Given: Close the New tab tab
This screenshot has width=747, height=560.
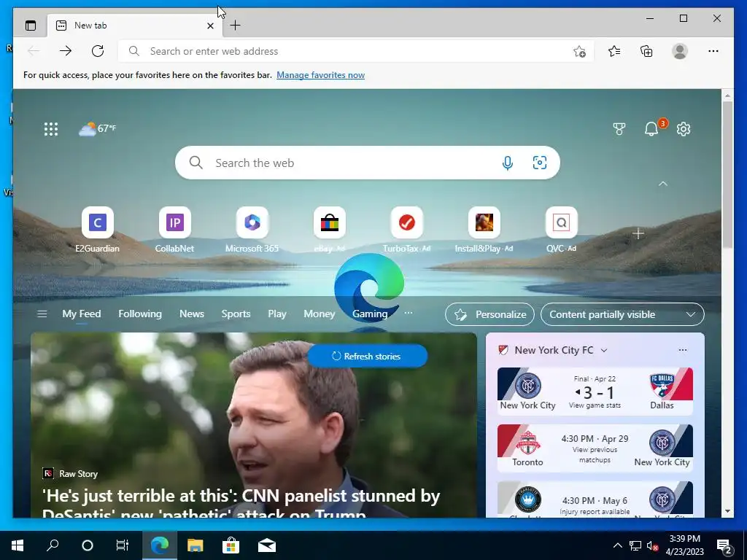Looking at the screenshot, I should pyautogui.click(x=210, y=26).
